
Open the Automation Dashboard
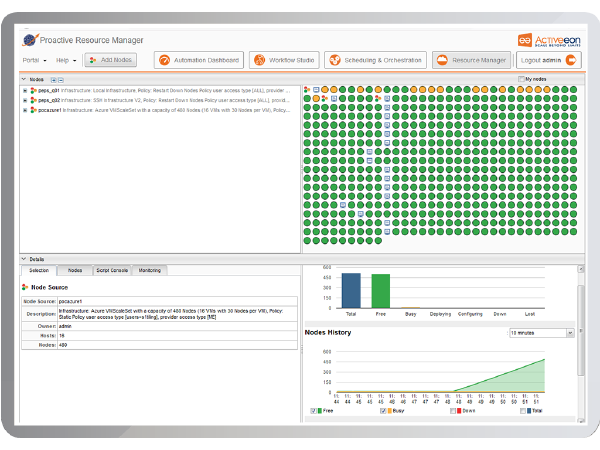tap(199, 60)
